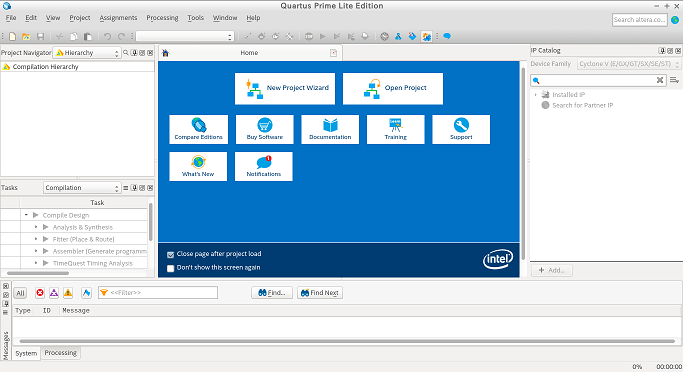683x372 pixels.
Task: Click the Redo arrow toolbar icon
Action: point(121,37)
